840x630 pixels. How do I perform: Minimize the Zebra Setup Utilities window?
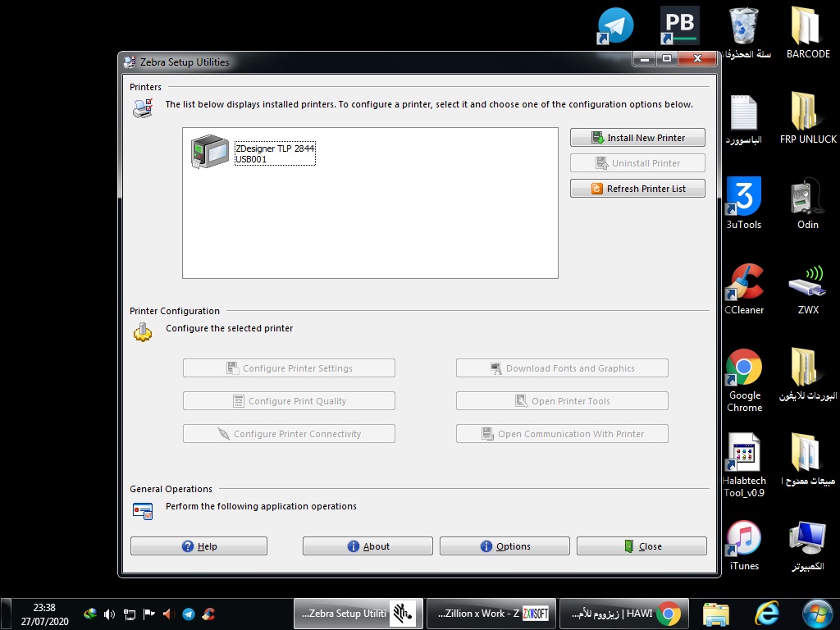(x=645, y=58)
